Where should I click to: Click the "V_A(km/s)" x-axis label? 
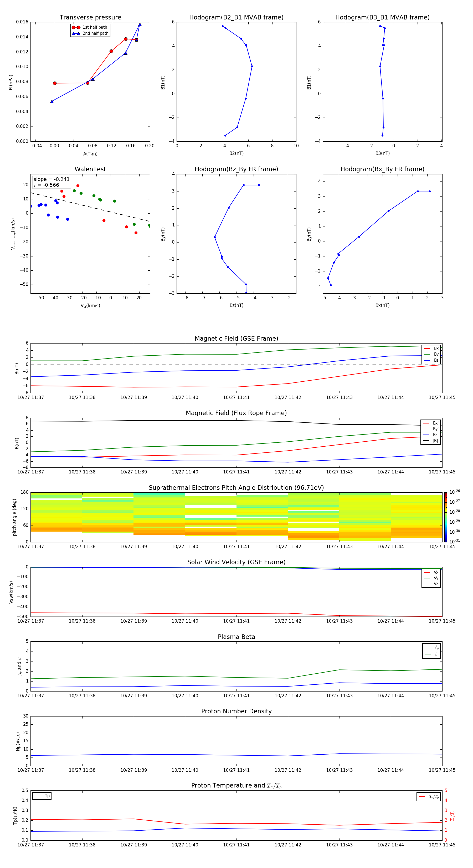90,306
